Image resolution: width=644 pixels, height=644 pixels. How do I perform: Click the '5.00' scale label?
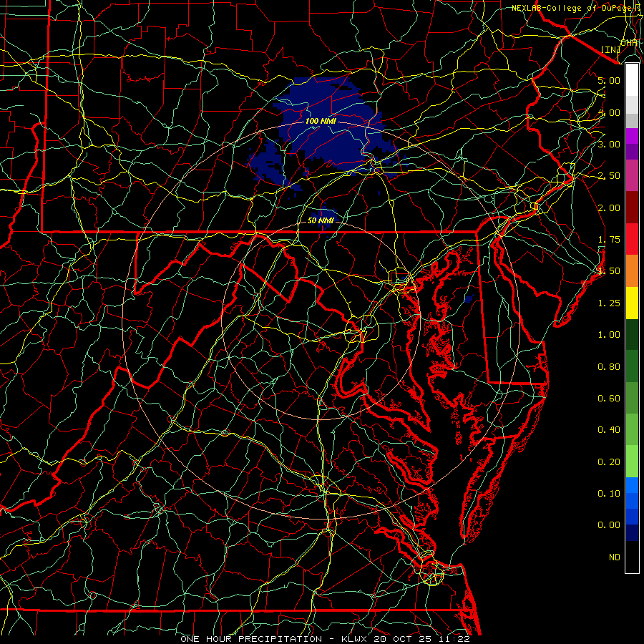(x=609, y=80)
